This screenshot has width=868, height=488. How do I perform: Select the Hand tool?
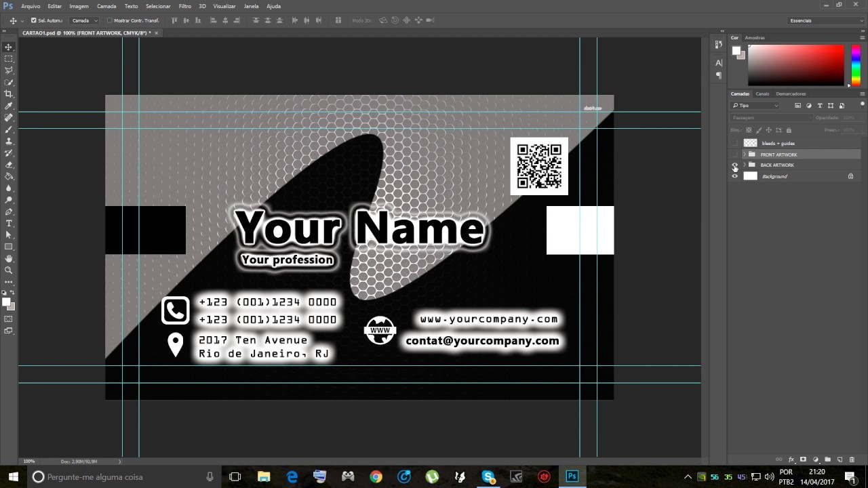pos(9,258)
